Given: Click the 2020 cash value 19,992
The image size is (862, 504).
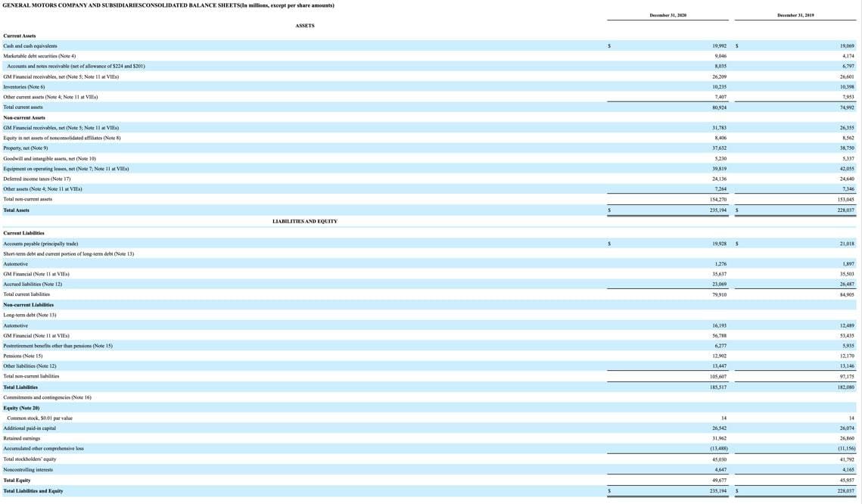Looking at the screenshot, I should pyautogui.click(x=719, y=46).
